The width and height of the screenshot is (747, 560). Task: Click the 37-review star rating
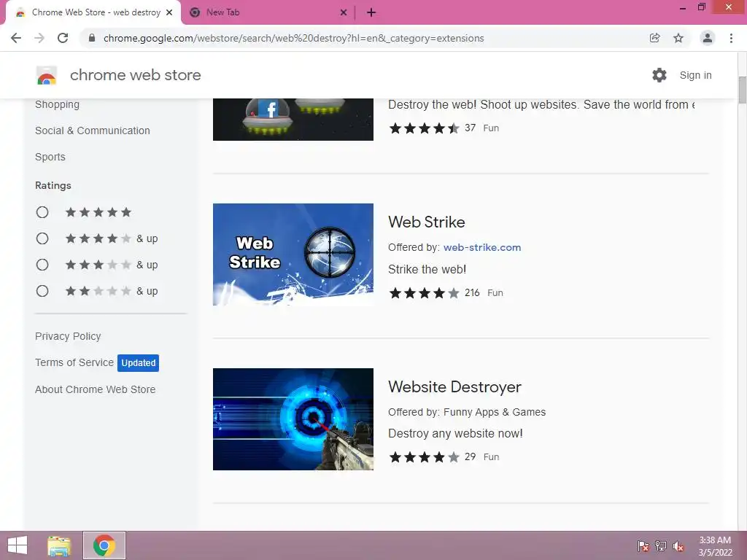[424, 128]
